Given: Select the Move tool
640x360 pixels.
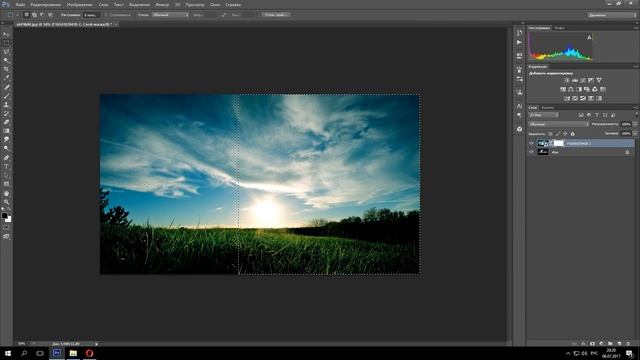Looking at the screenshot, I should (6, 34).
